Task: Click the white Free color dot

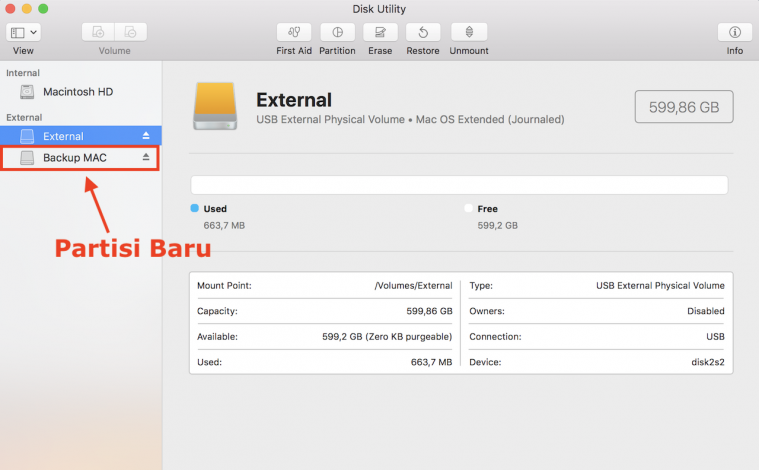Action: click(x=468, y=208)
